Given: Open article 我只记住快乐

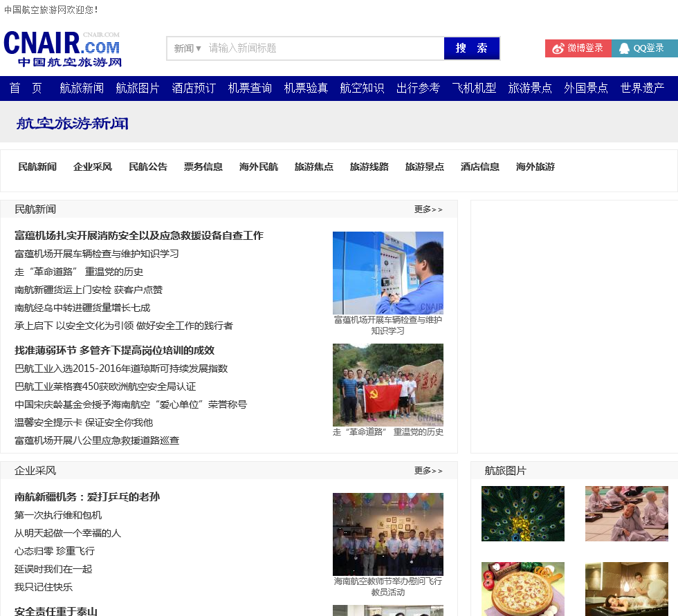Looking at the screenshot, I should [x=43, y=587].
